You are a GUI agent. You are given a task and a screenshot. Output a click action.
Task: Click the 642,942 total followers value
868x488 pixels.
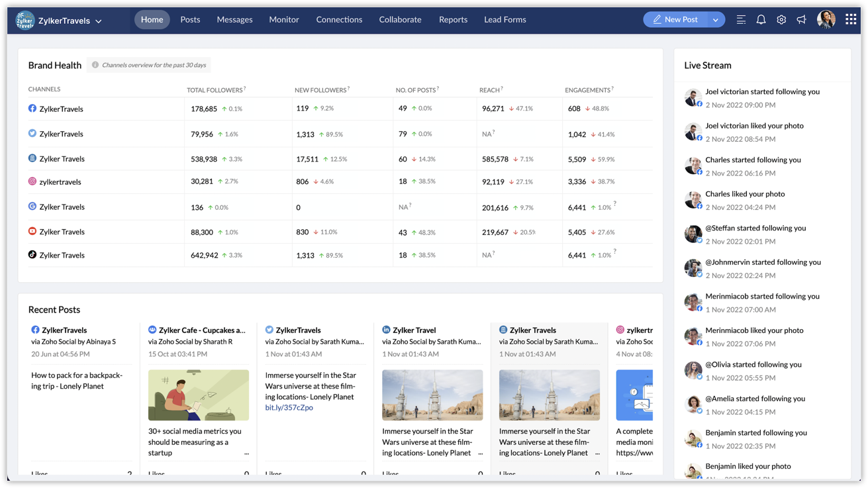click(x=205, y=256)
